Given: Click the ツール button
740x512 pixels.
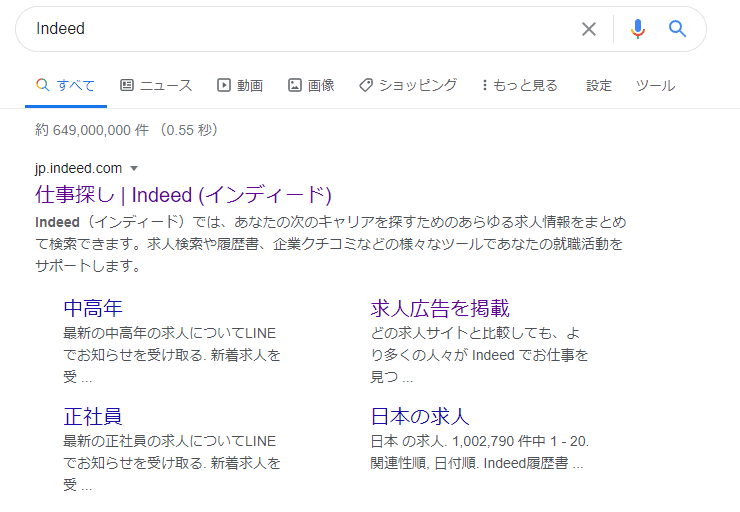Looking at the screenshot, I should coord(655,85).
